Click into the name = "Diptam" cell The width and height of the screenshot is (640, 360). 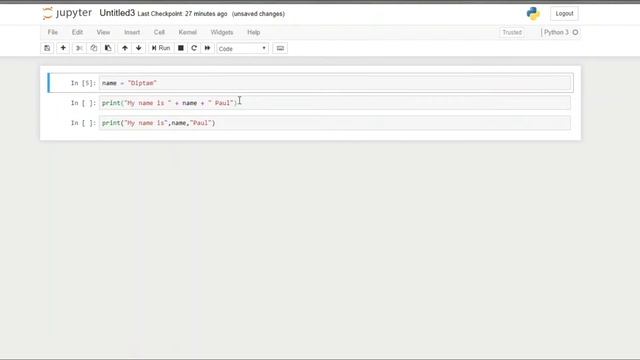point(335,83)
